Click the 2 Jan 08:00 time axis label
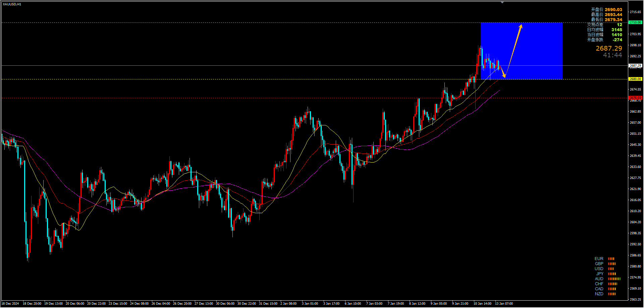644x308 pixels. (x=288, y=304)
